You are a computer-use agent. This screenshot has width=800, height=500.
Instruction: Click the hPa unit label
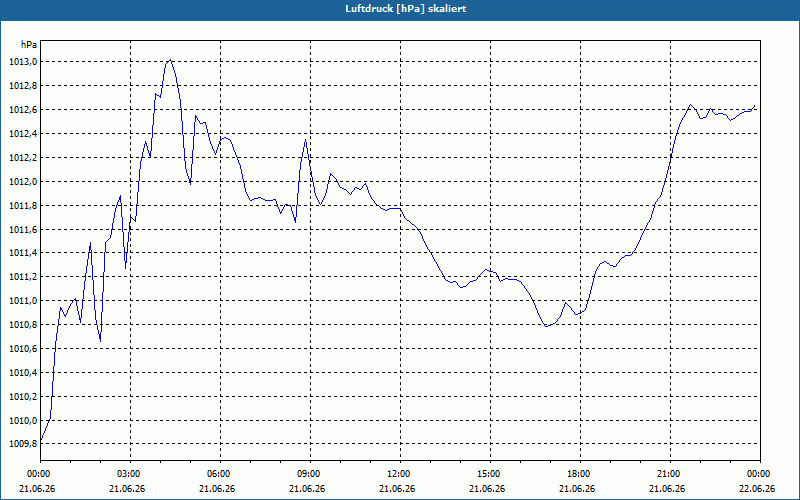(29, 45)
